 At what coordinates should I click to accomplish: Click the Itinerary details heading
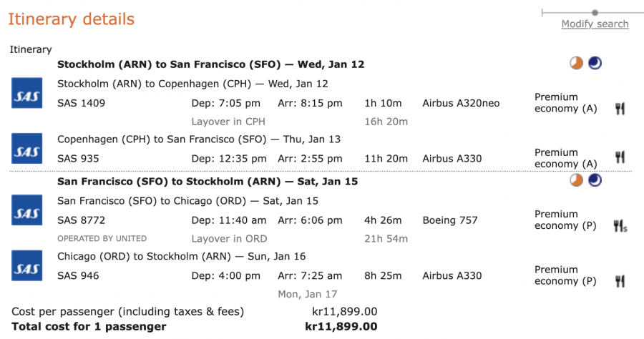point(72,19)
